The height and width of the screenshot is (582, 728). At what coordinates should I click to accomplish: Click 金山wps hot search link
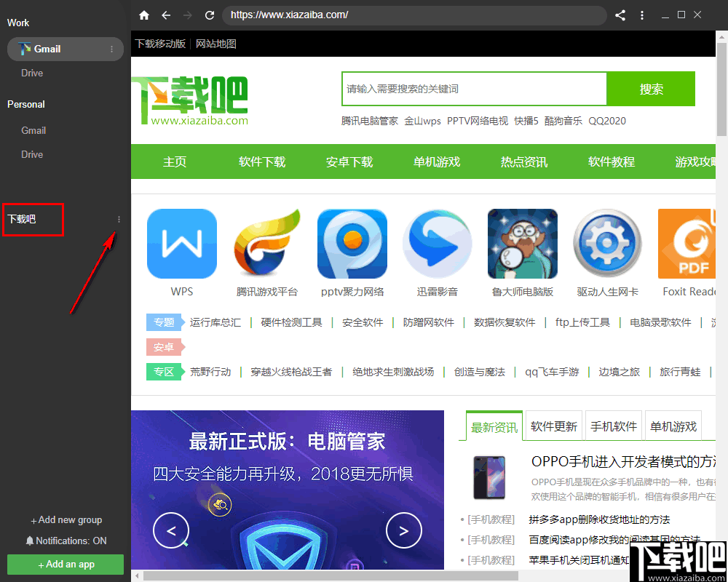pyautogui.click(x=422, y=121)
